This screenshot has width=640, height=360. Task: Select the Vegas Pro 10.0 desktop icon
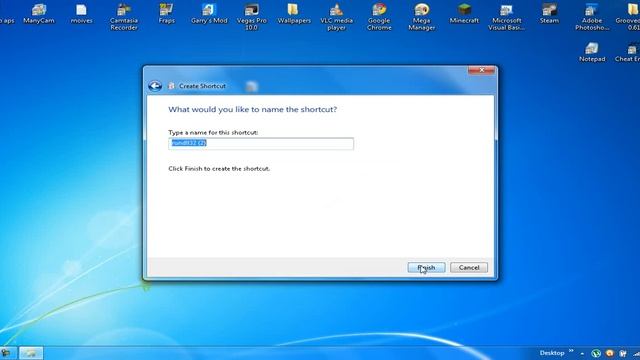point(251,17)
